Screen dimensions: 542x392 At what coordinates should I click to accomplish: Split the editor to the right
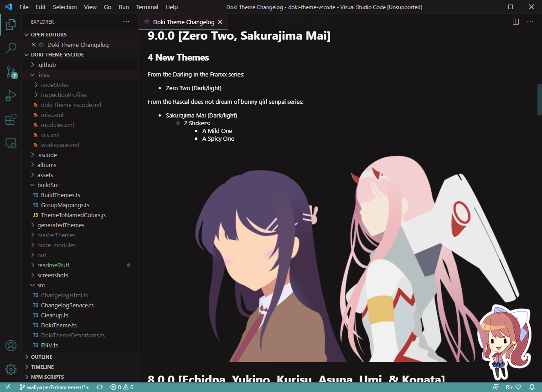click(x=516, y=22)
